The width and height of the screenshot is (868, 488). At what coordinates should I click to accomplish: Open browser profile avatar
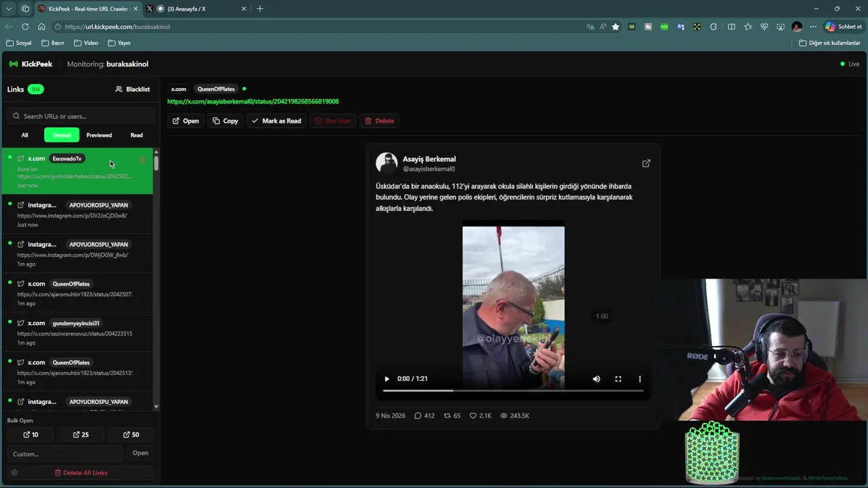coord(797,26)
